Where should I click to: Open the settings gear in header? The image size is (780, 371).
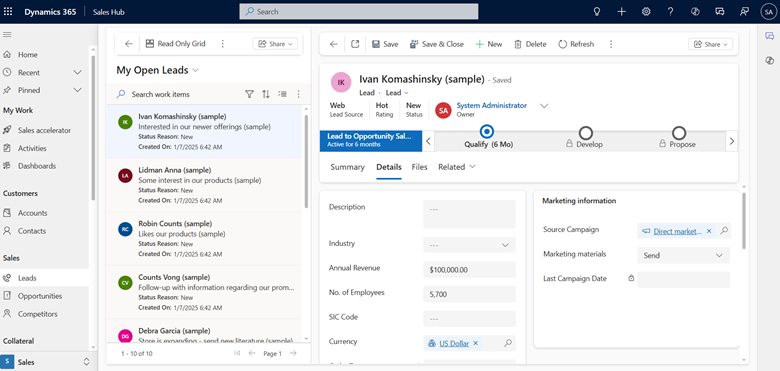[x=646, y=12]
